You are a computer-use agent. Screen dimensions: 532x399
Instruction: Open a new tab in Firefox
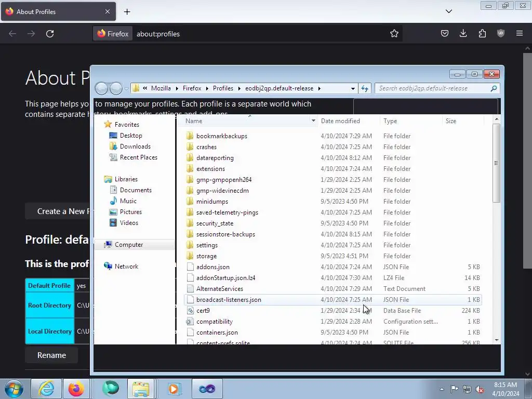(127, 12)
